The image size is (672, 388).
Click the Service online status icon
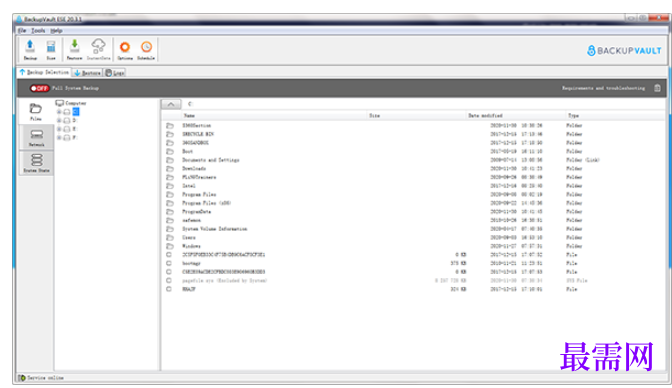[x=22, y=378]
